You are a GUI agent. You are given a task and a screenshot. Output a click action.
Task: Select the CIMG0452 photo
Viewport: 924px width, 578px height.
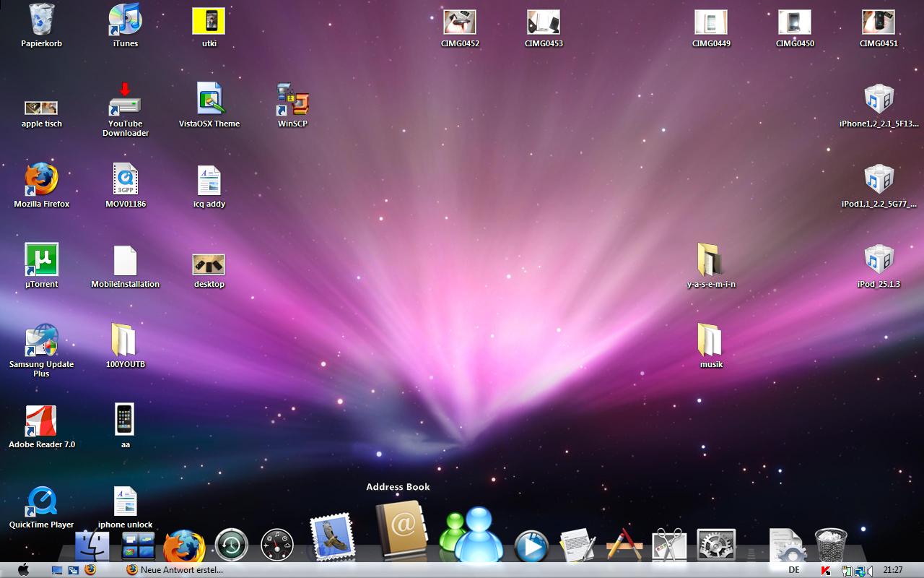point(460,29)
